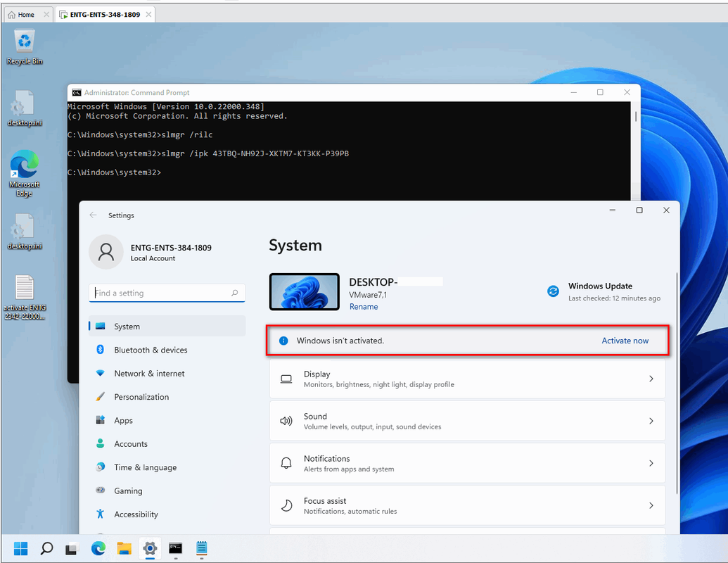Screen dimensions: 728x563
Task: Click the Command Prompt title bar icon
Action: point(76,92)
